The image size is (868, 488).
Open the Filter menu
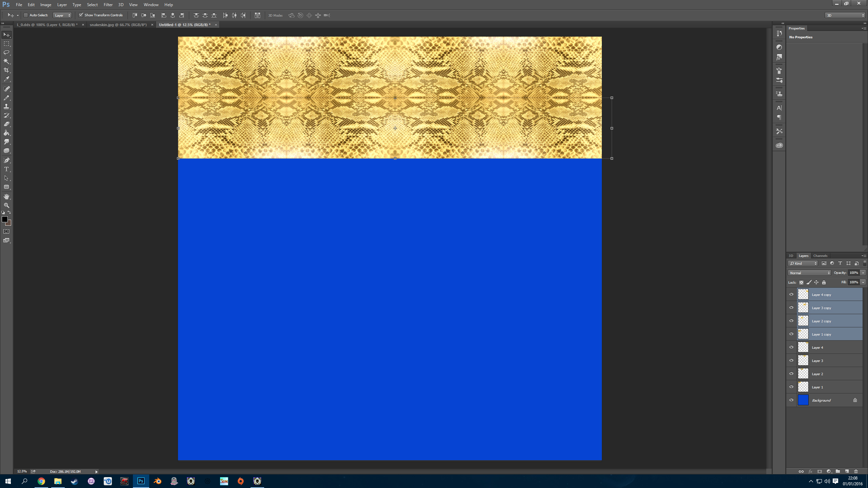[x=108, y=5]
